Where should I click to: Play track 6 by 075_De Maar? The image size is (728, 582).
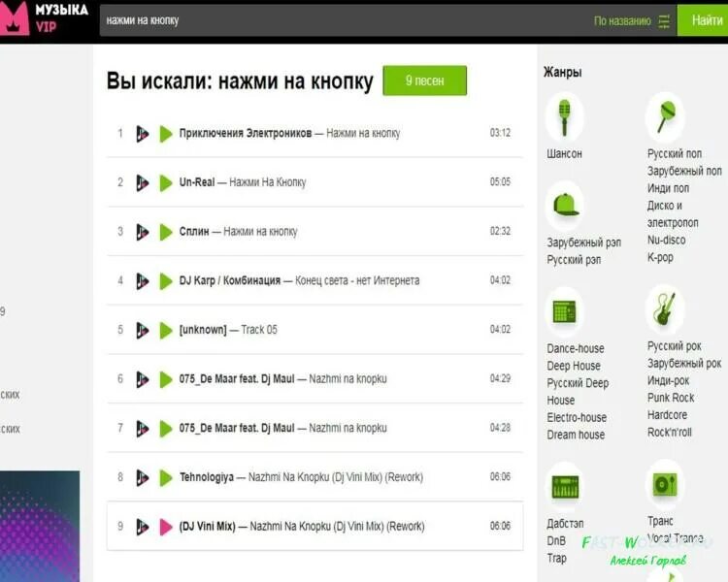[166, 379]
